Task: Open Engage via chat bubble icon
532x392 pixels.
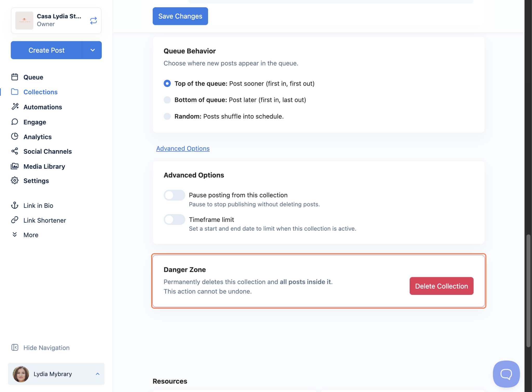Action: tap(15, 122)
